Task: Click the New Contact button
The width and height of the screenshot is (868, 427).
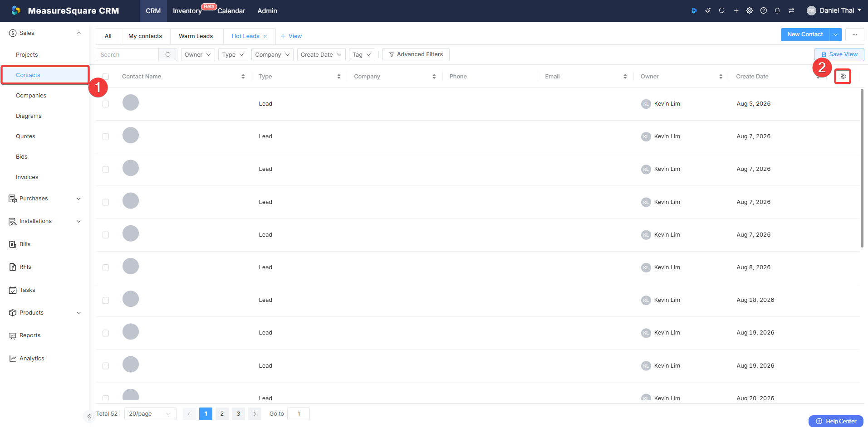Action: click(805, 34)
